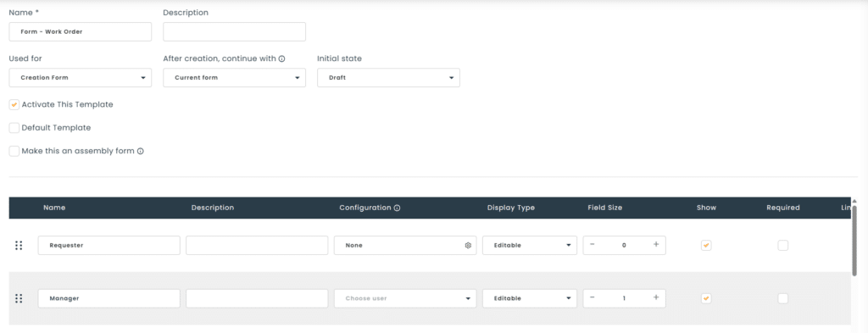This screenshot has width=868, height=333.
Task: Toggle the Required checkbox for Requester row
Action: [x=782, y=246]
